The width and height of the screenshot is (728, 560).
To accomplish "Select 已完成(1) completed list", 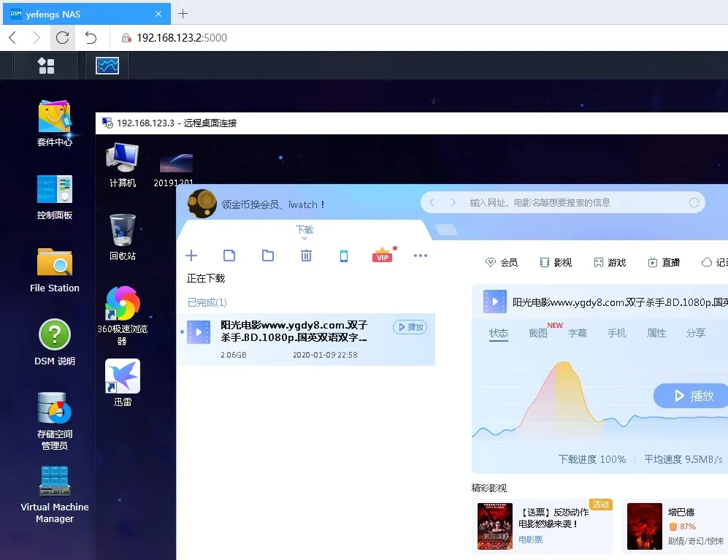I will pos(207,302).
